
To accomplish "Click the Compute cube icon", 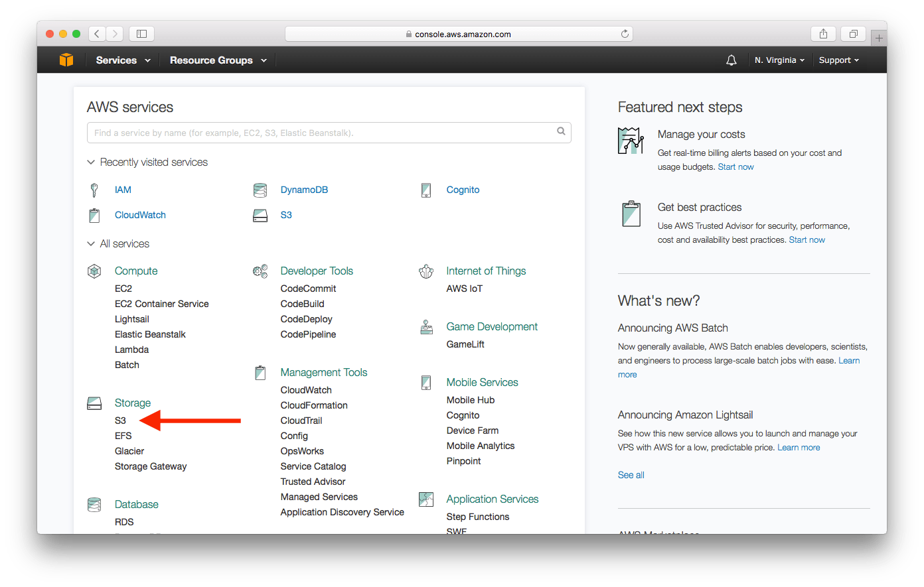I will tap(94, 271).
